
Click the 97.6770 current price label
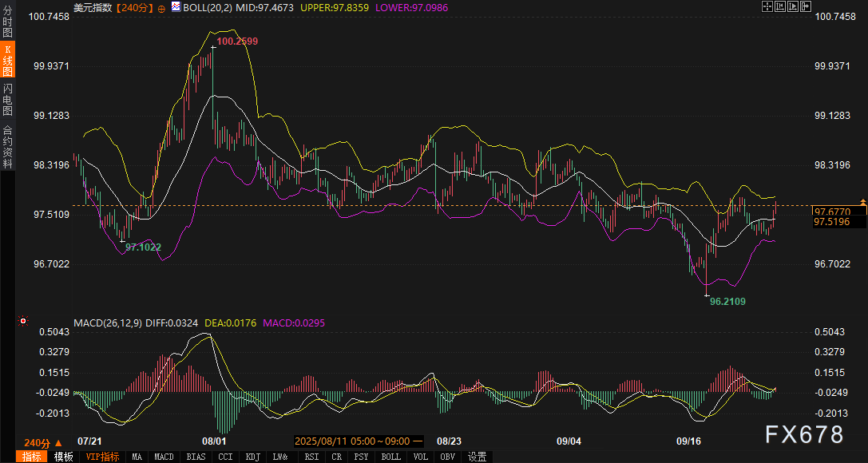(831, 212)
